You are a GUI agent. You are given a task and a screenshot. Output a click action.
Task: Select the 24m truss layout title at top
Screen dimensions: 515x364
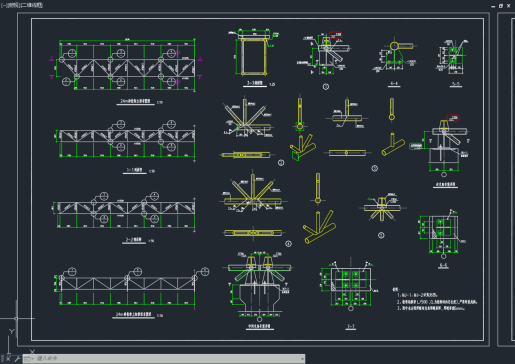point(135,101)
